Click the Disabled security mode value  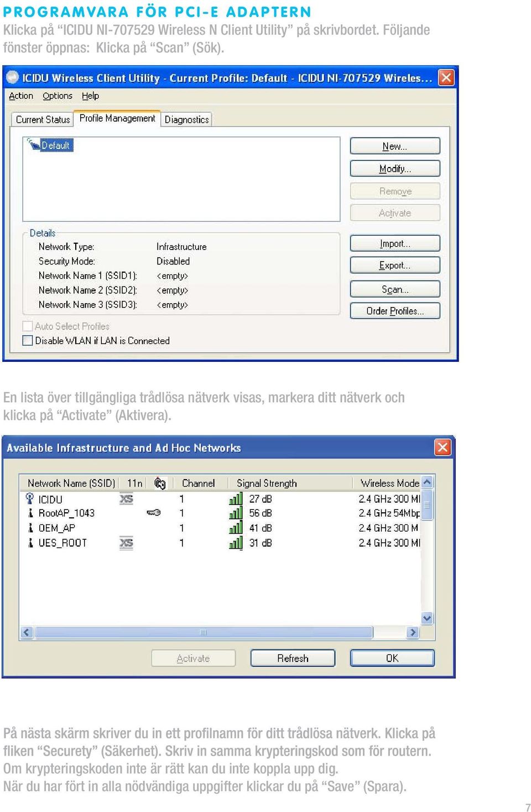(x=173, y=261)
